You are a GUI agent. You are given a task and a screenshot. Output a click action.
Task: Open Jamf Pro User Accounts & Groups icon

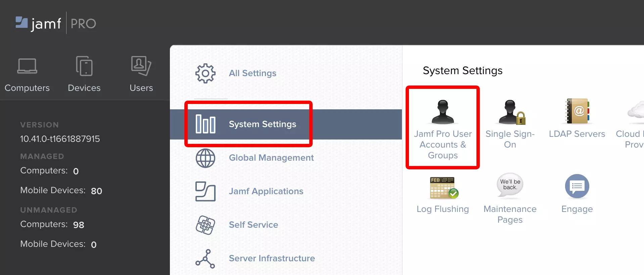pyautogui.click(x=443, y=112)
